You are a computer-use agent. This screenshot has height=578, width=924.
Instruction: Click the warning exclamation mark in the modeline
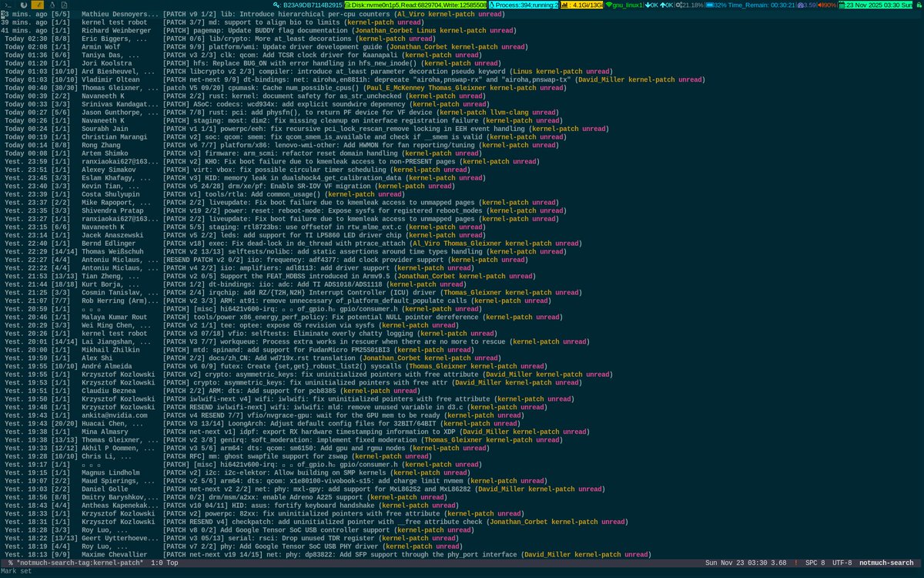click(795, 563)
